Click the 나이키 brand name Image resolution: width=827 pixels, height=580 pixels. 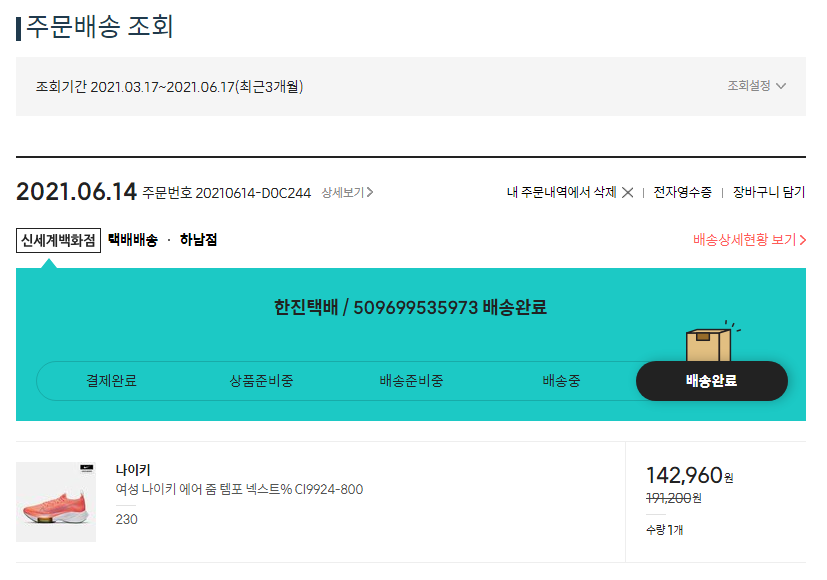pos(133,470)
